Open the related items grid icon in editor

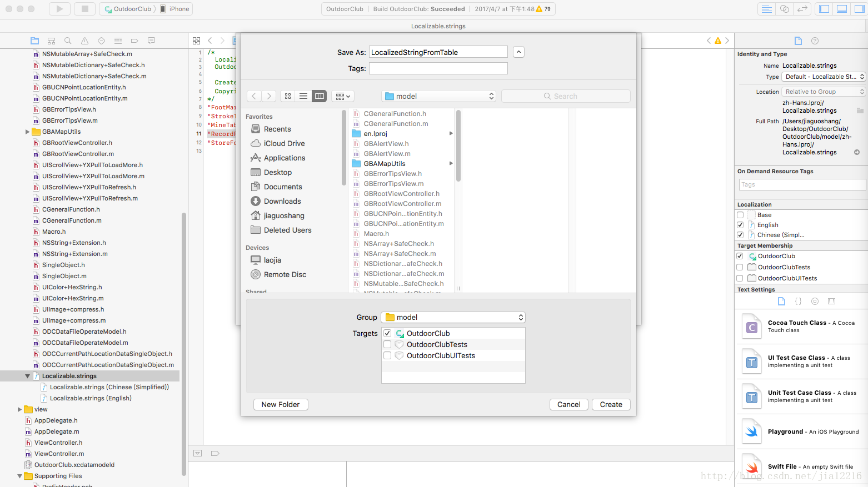pos(196,41)
